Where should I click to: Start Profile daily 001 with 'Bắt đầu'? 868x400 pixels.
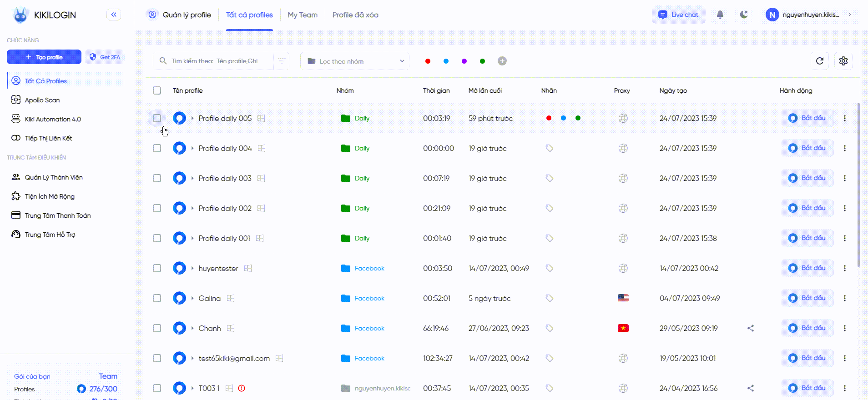coord(807,238)
